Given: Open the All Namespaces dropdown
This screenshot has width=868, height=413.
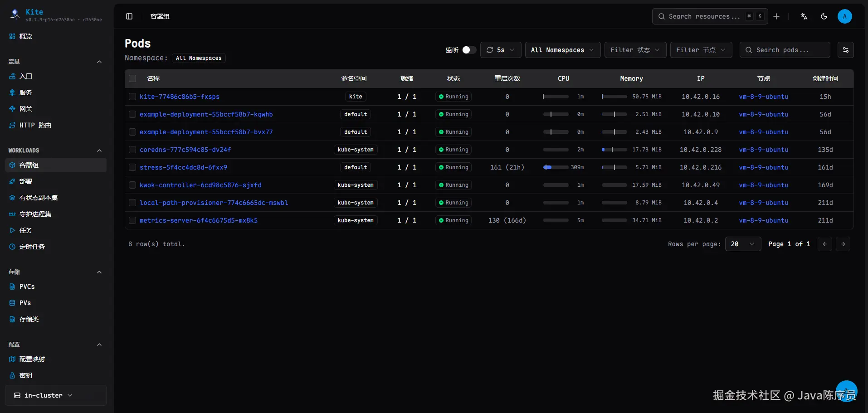Looking at the screenshot, I should tap(562, 50).
